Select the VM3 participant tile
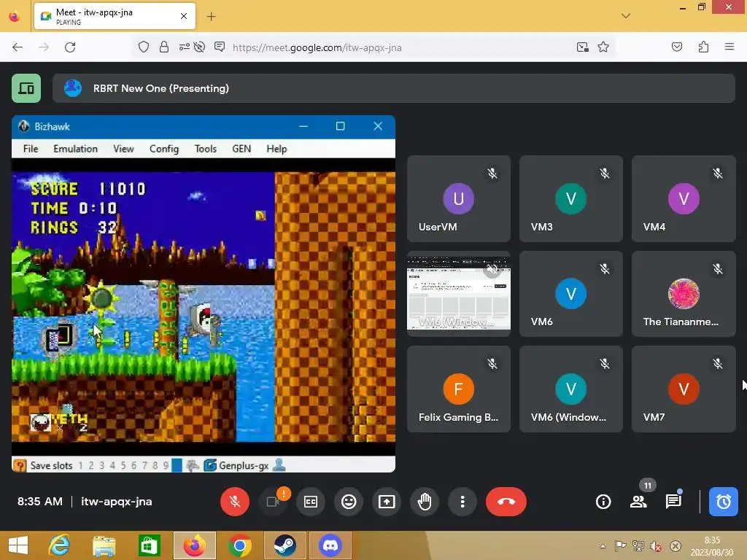Viewport: 747px width, 560px height. 570,198
